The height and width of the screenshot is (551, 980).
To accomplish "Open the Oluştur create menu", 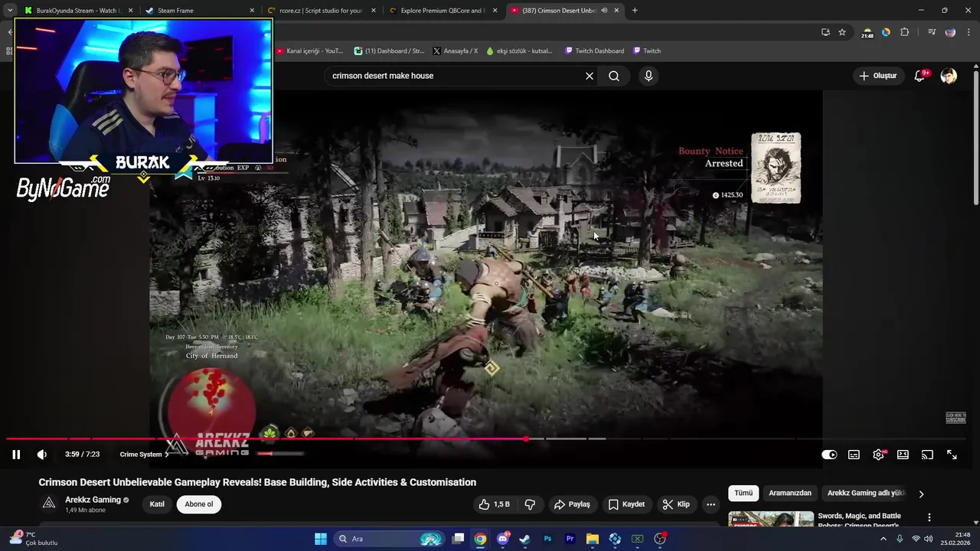I will point(877,76).
